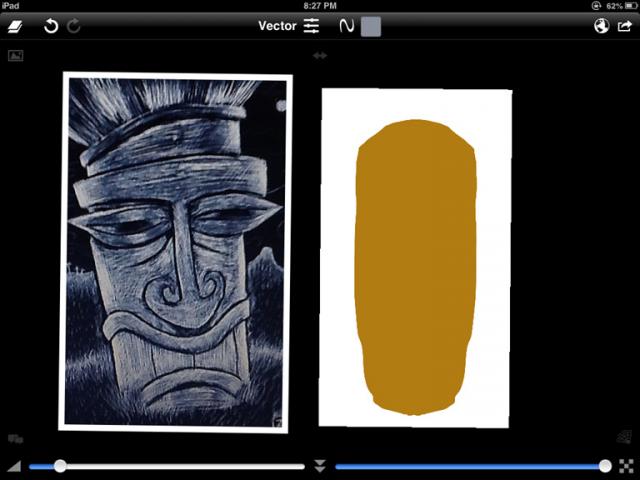Image resolution: width=640 pixels, height=480 pixels.
Task: Tap the size triangle icon beside slider
Action: [14, 466]
